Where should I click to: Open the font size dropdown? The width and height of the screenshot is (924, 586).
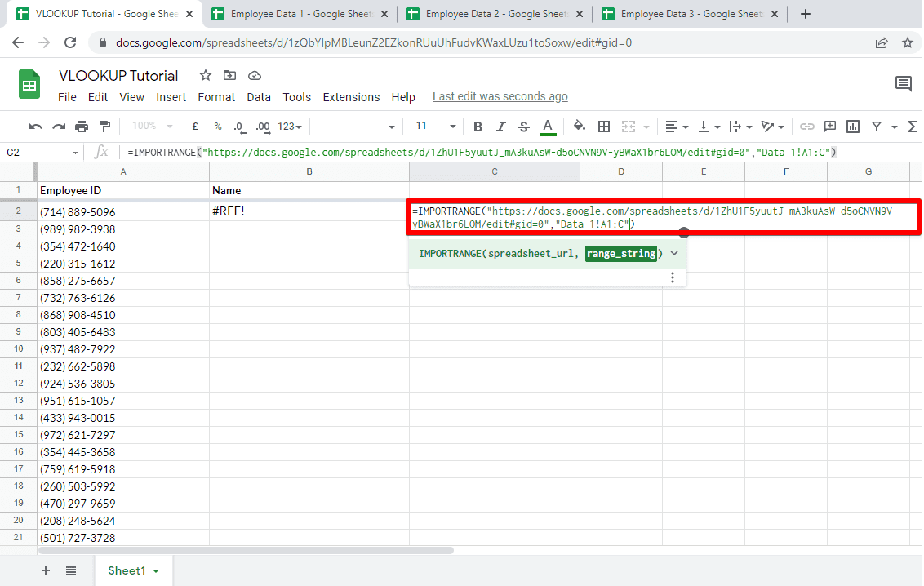click(433, 127)
